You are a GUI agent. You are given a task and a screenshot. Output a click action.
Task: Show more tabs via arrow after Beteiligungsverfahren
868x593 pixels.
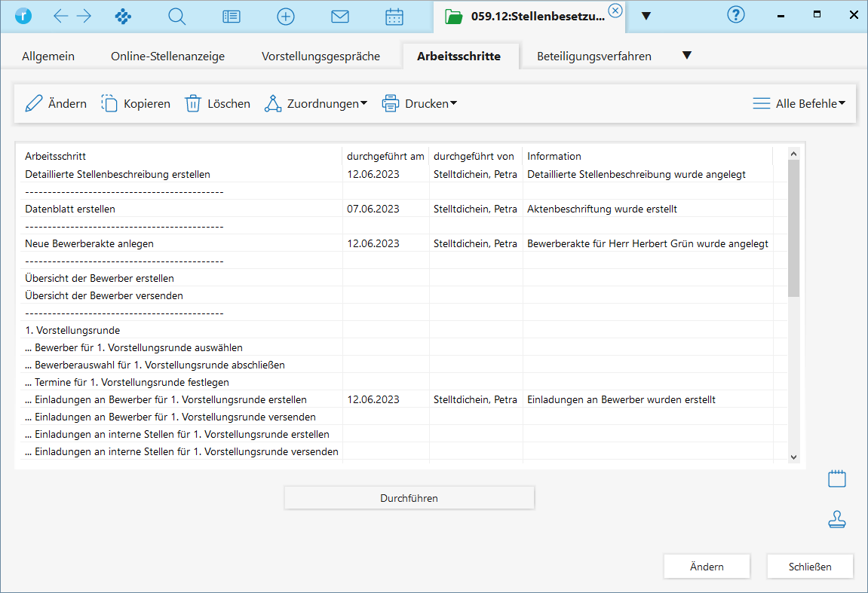[x=686, y=56]
